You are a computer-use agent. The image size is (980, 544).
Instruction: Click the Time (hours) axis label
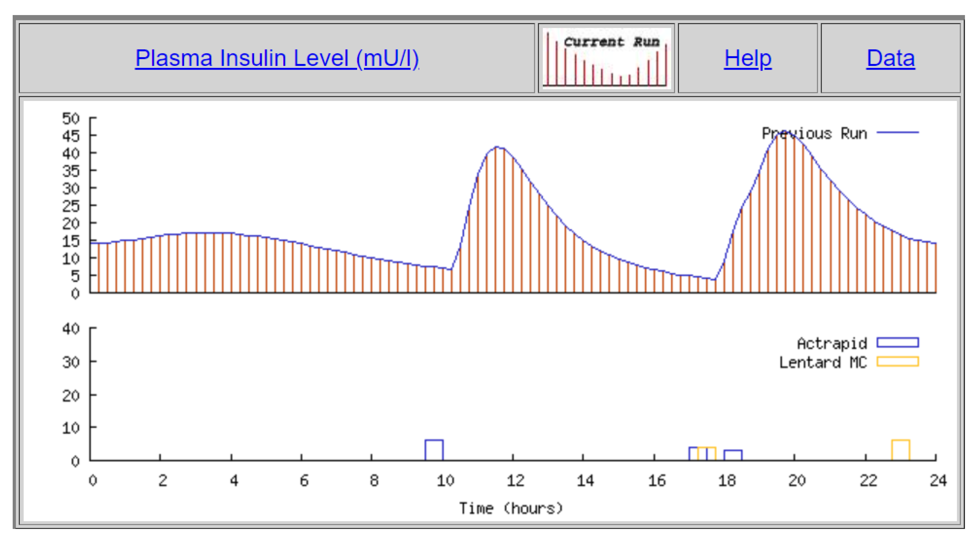(x=511, y=508)
